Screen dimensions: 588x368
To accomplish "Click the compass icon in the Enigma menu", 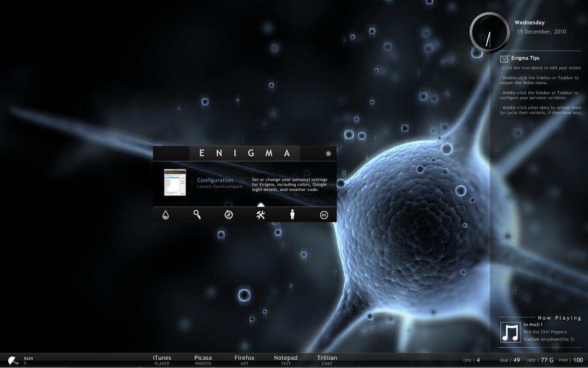I will pos(228,214).
